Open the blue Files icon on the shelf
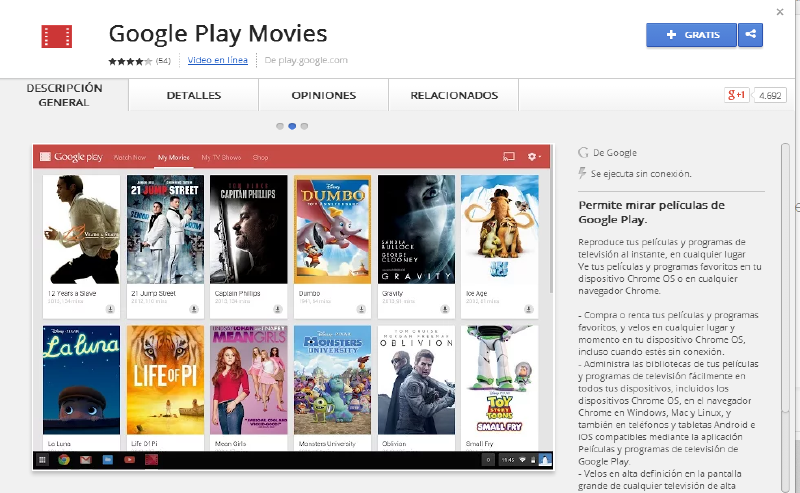This screenshot has height=493, width=800. click(x=108, y=460)
